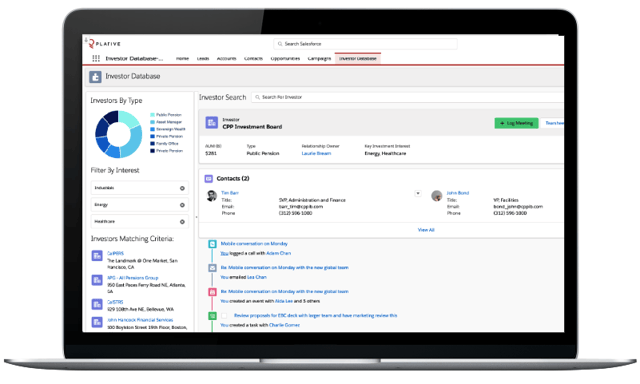
Task: Open the CalSTRS investor link
Action: (115, 302)
